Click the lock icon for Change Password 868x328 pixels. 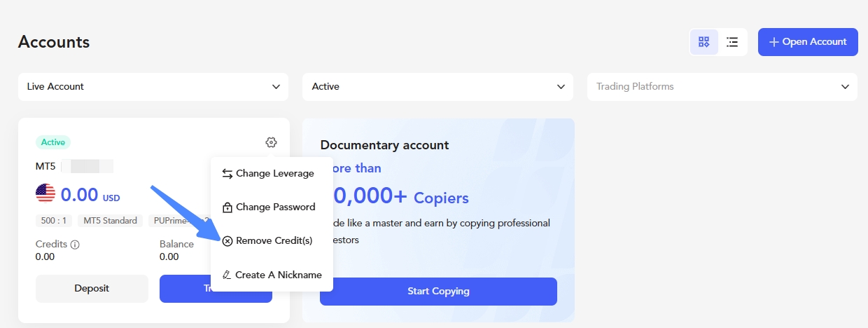227,207
